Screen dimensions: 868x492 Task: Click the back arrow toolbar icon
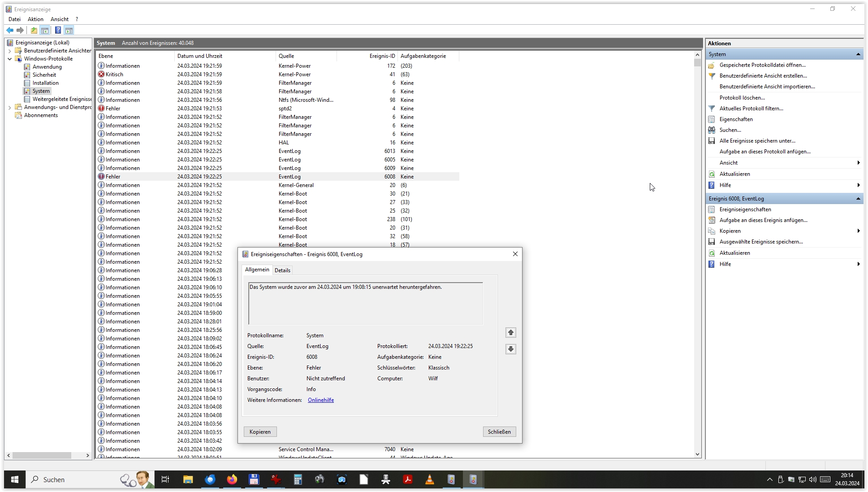10,30
